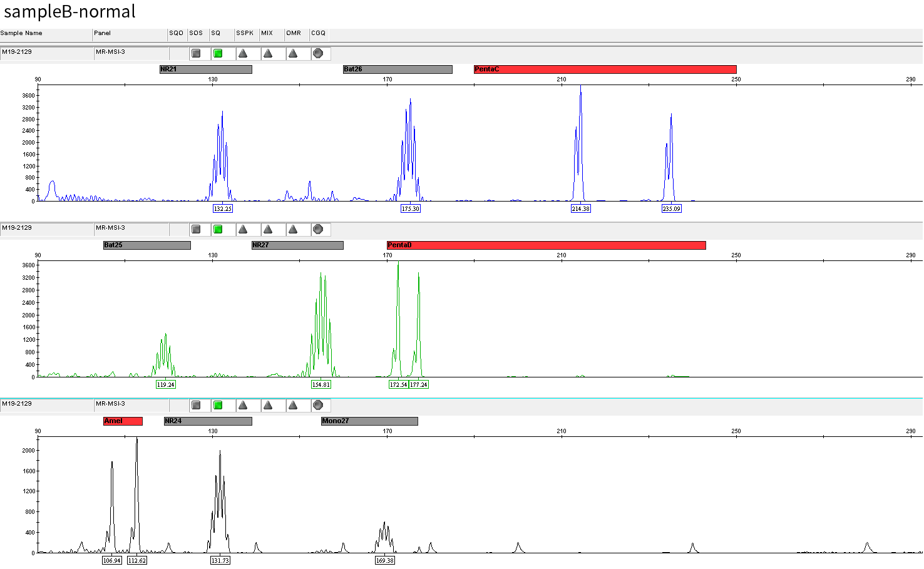Viewport: 924px width, 569px height.
Task: Select the red PentaC marker bar
Action: [605, 69]
